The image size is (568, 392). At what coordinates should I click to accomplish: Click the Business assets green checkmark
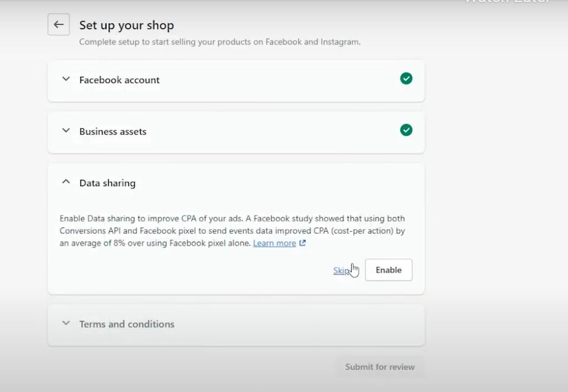pyautogui.click(x=406, y=130)
